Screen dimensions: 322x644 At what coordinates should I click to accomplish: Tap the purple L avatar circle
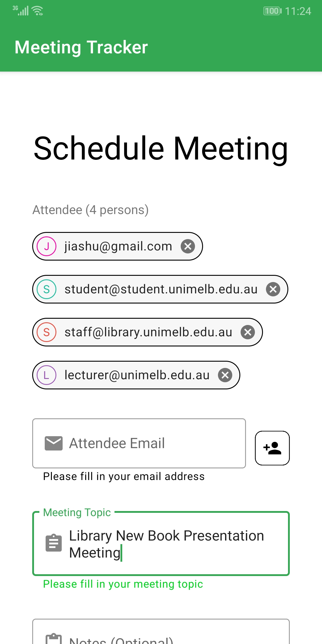[x=47, y=375]
